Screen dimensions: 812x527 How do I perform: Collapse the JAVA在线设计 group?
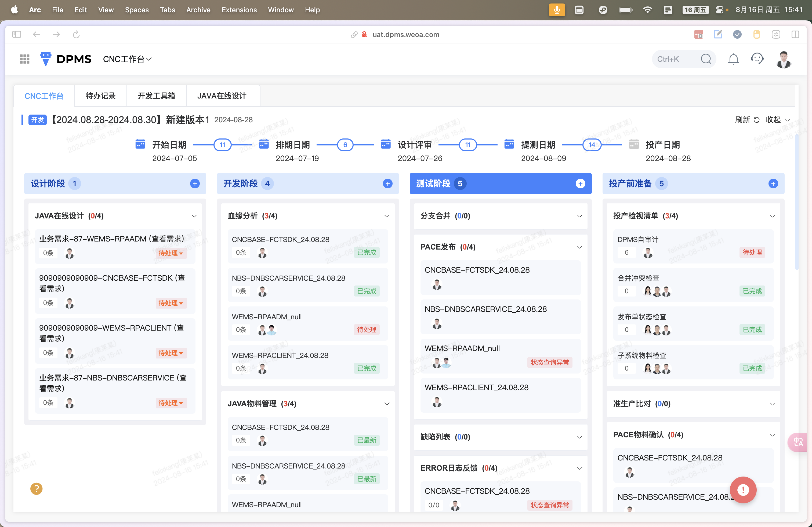[194, 216]
